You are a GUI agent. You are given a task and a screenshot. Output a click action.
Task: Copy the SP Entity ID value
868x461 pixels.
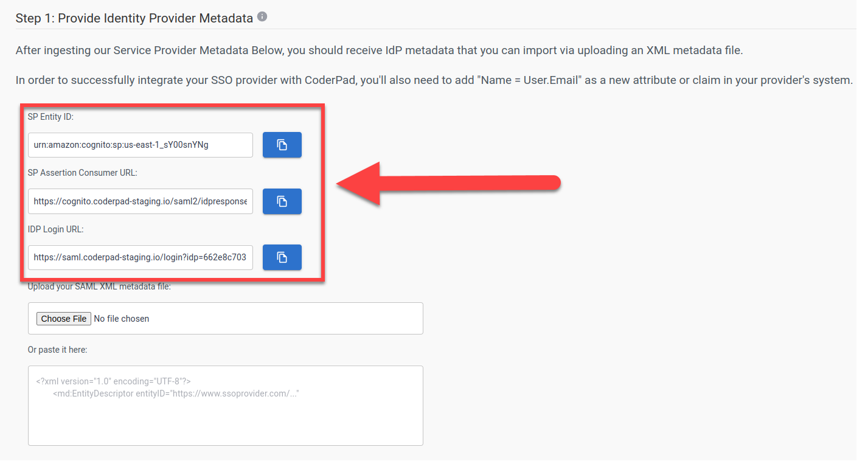click(x=282, y=145)
